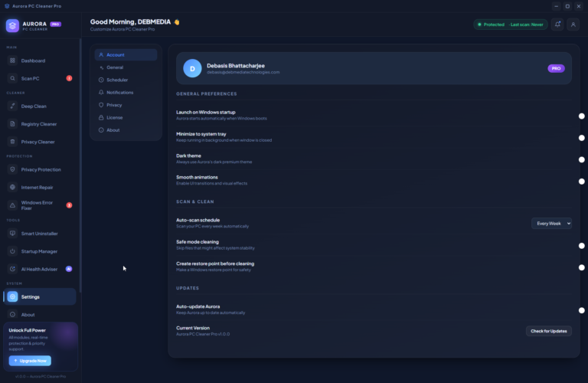This screenshot has height=383, width=588.
Task: Click the Scan PC magnifier icon
Action: [12, 78]
